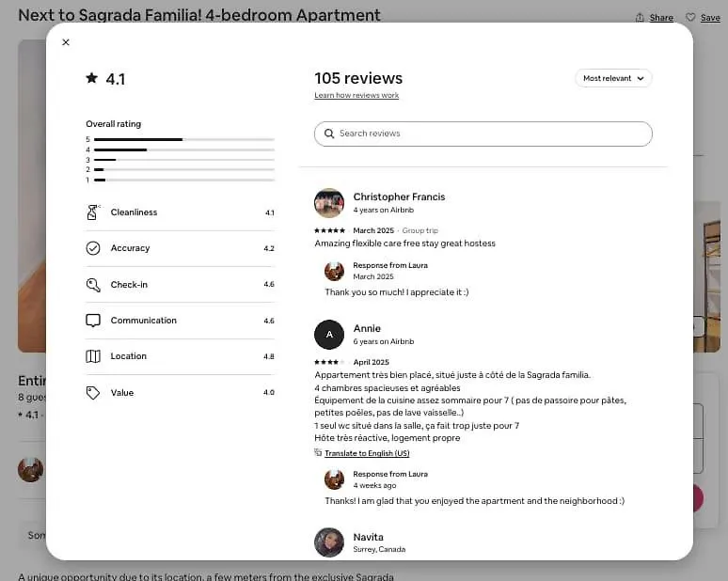Click the Cleanliness spray bottle icon
This screenshot has width=728, height=581.
(93, 212)
